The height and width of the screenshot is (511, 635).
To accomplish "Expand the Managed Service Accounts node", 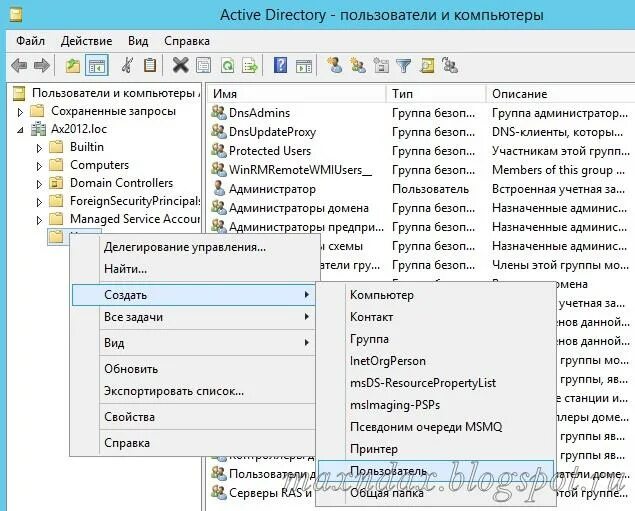I will 39,220.
